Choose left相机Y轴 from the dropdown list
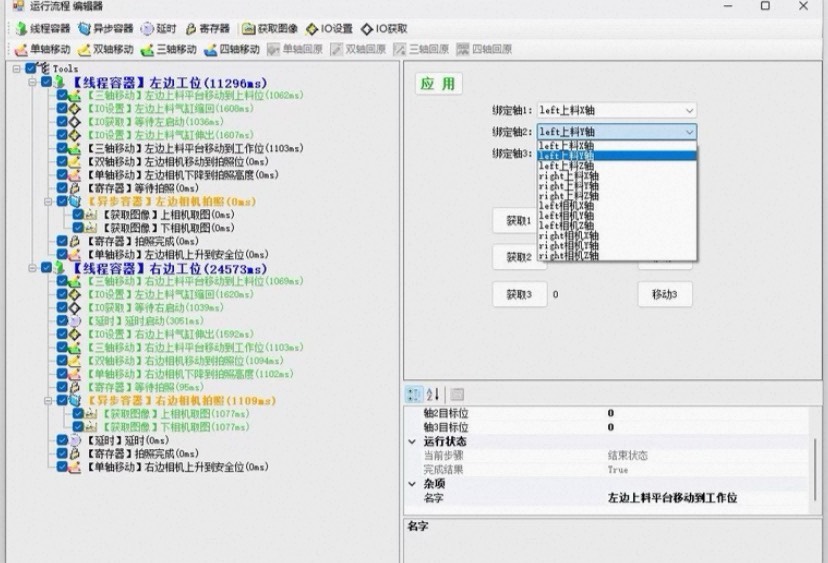 pos(617,215)
